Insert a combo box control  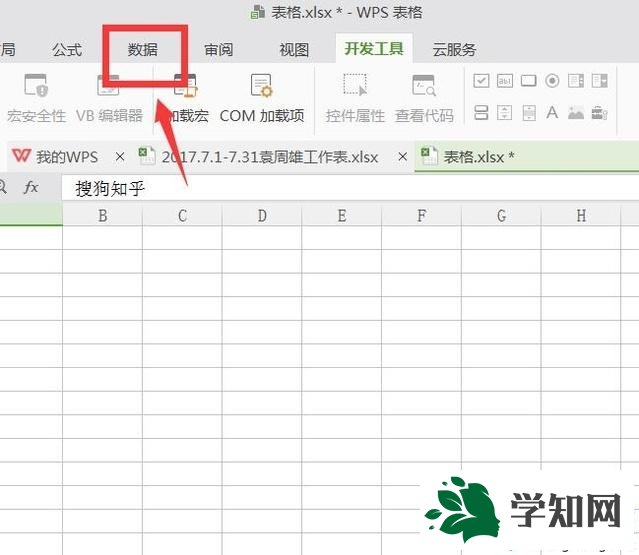600,81
